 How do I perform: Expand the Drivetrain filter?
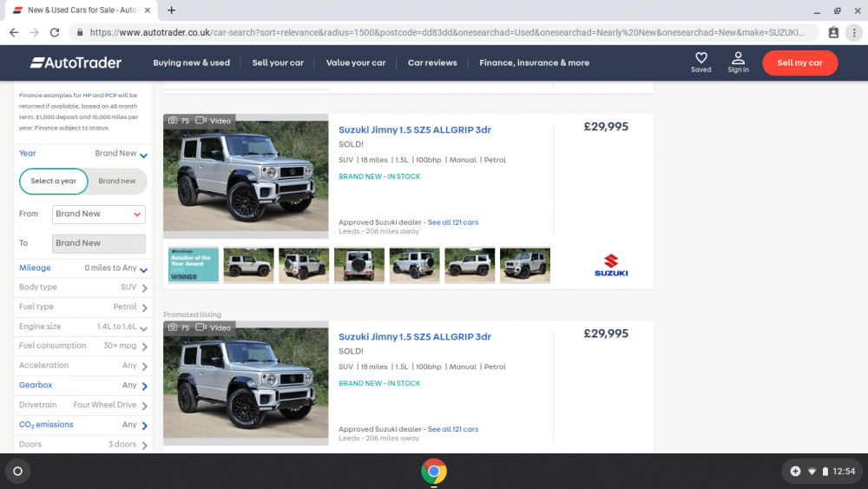tap(83, 405)
